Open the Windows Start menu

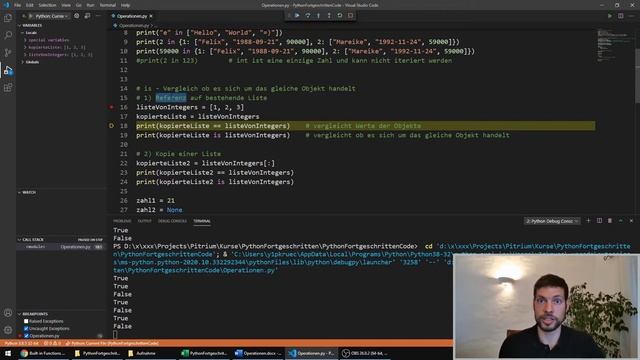pos(8,353)
